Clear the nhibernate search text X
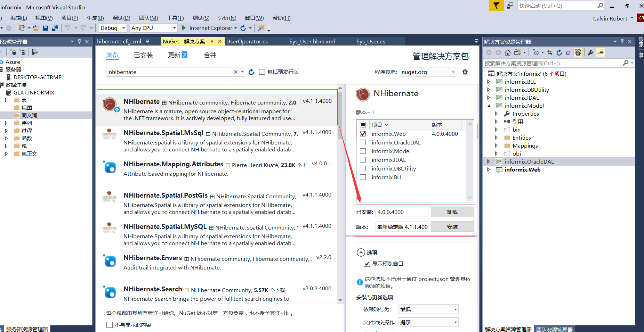Screen dimensions: 644x332 pos(236,72)
